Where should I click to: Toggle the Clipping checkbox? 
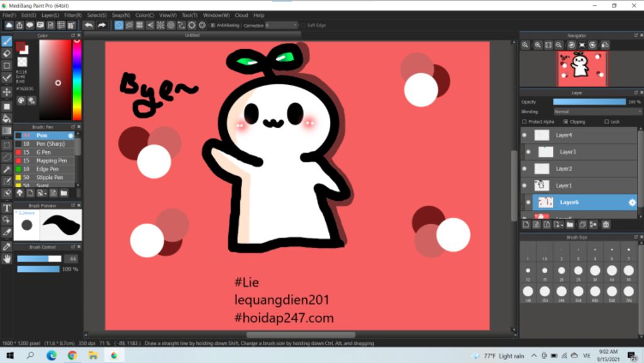tap(565, 122)
